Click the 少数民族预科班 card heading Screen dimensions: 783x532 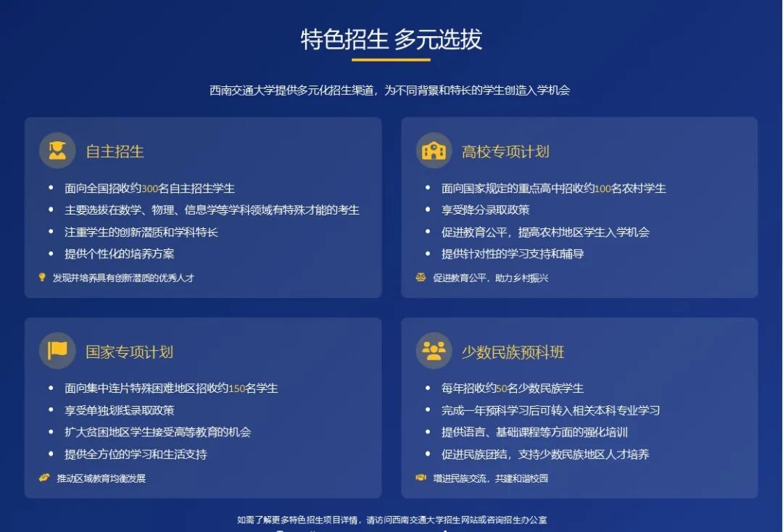[x=513, y=352]
